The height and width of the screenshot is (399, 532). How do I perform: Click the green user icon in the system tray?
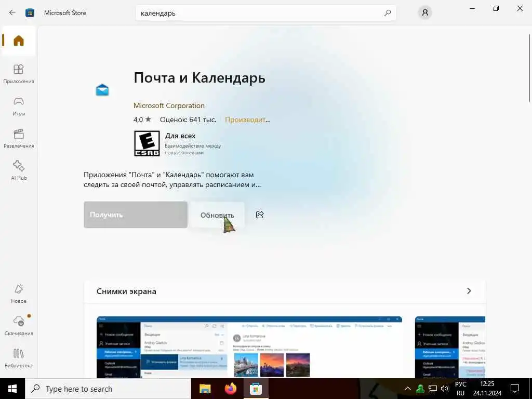pos(420,389)
